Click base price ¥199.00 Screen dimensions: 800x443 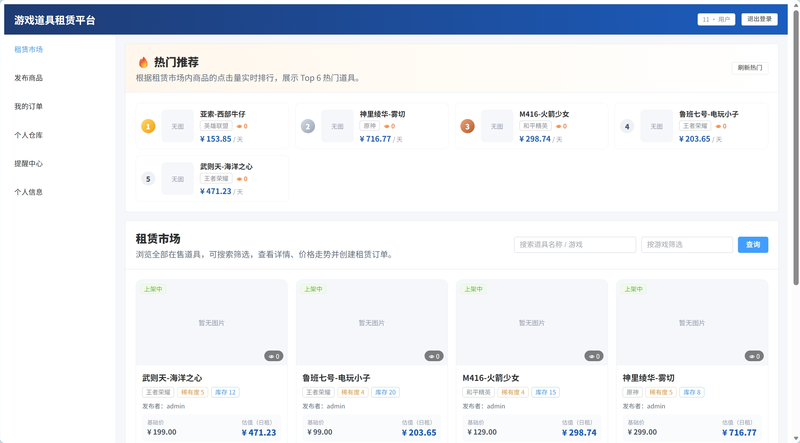[162, 432]
